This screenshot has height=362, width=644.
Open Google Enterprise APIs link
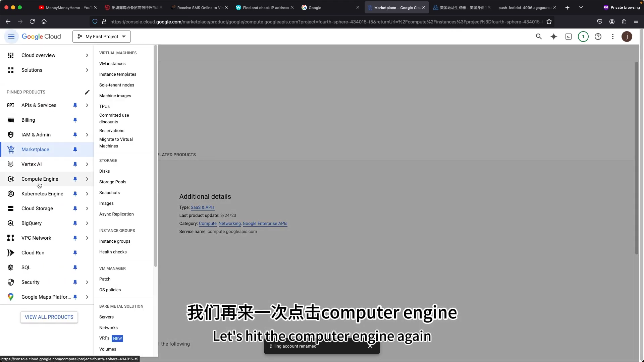(x=265, y=224)
